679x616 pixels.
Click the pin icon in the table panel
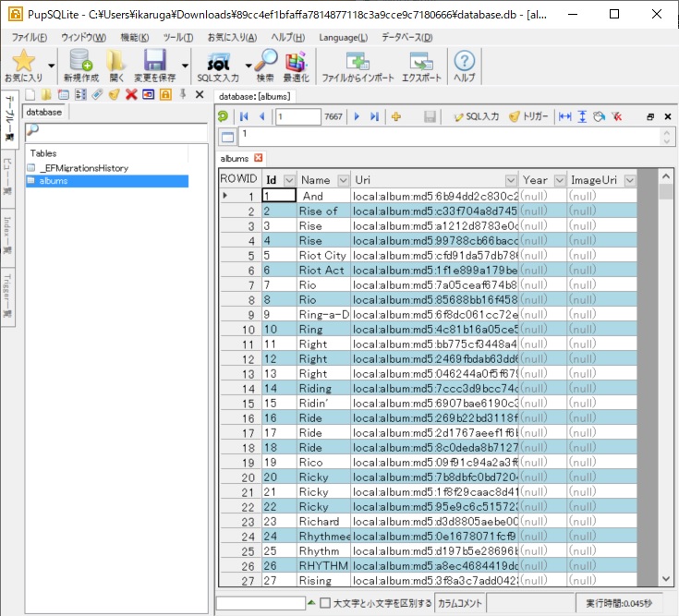tap(183, 94)
